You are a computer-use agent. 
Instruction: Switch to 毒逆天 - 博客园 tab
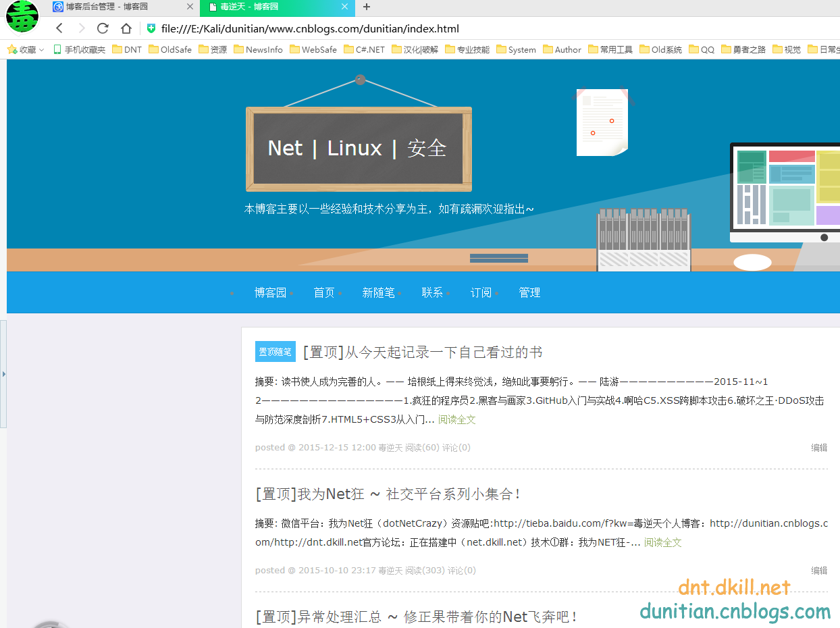click(277, 7)
